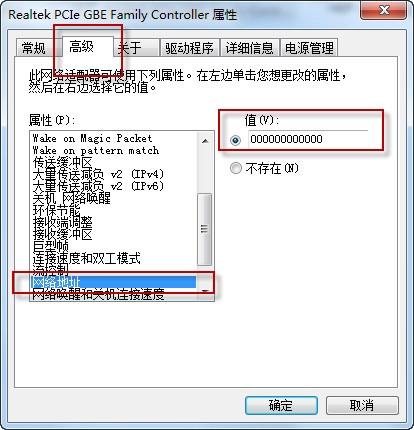Open the 电源管理 tab
The height and width of the screenshot is (430, 414).
[x=309, y=48]
